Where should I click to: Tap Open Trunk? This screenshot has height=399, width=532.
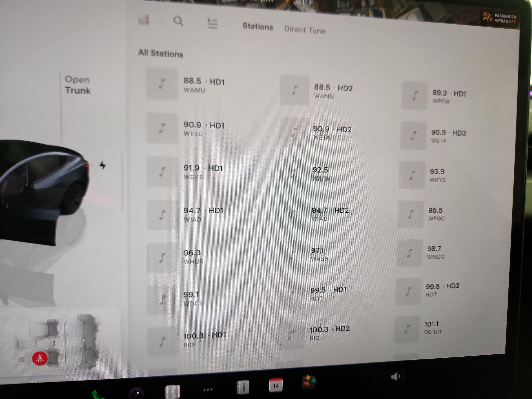click(x=78, y=86)
